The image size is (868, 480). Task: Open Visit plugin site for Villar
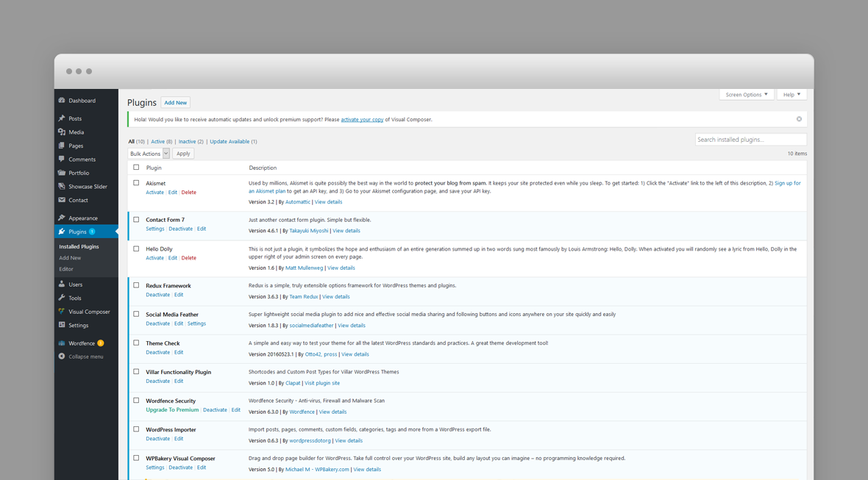[x=322, y=383]
